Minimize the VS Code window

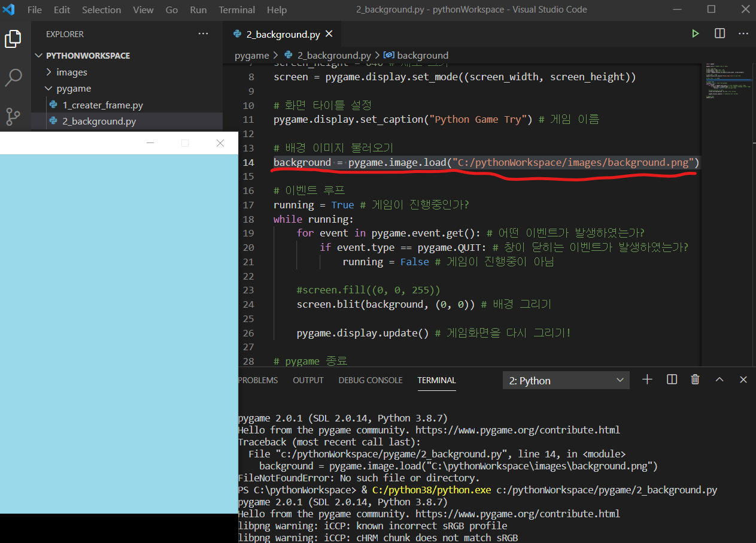pos(678,9)
